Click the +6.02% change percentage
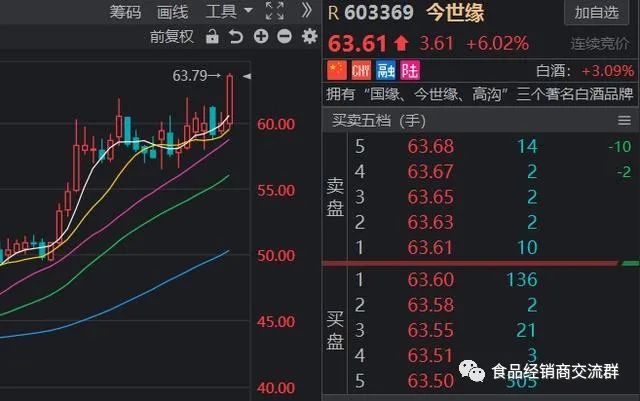The height and width of the screenshot is (401, 640). (x=497, y=43)
